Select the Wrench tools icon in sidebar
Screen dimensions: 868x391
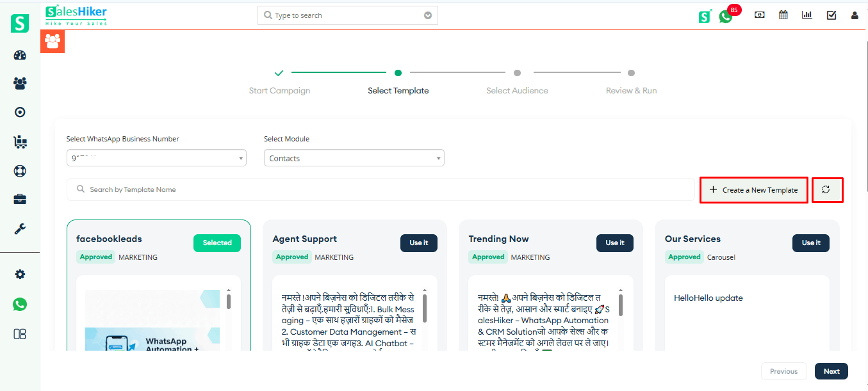(19, 228)
